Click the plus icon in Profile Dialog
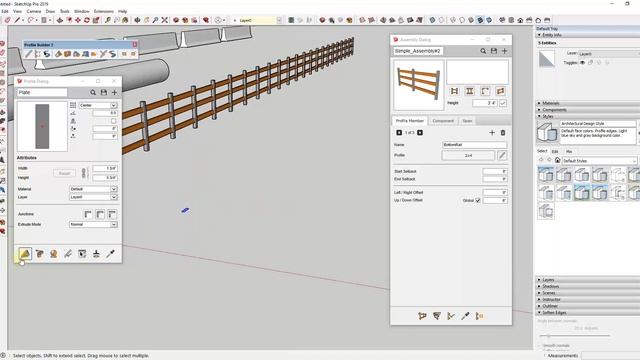 click(114, 93)
